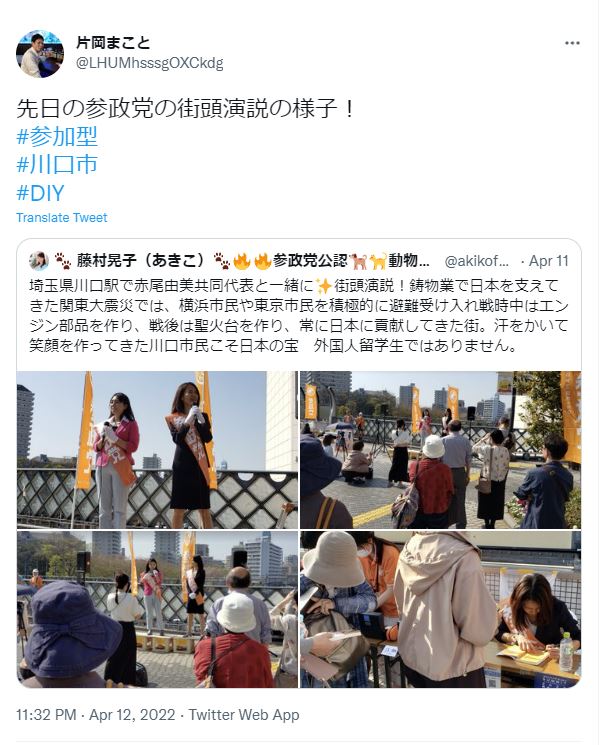609x745 pixels.
Task: Click 片岡まこと profile avatar picture
Action: (x=39, y=53)
